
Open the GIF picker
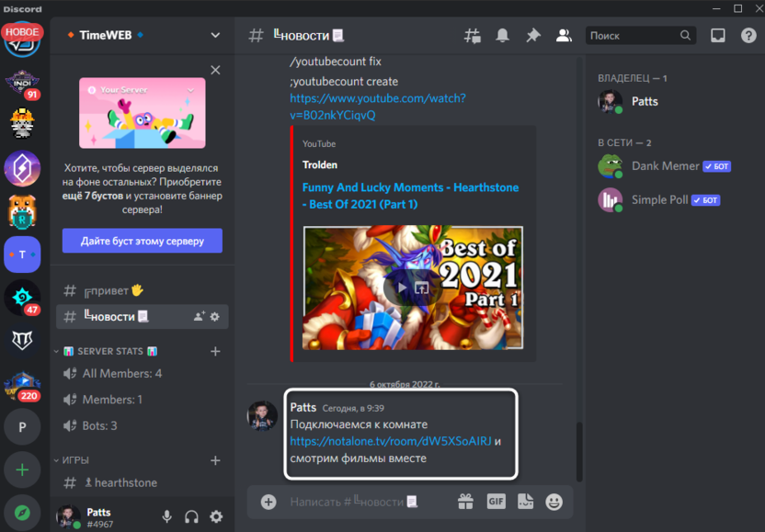point(496,502)
